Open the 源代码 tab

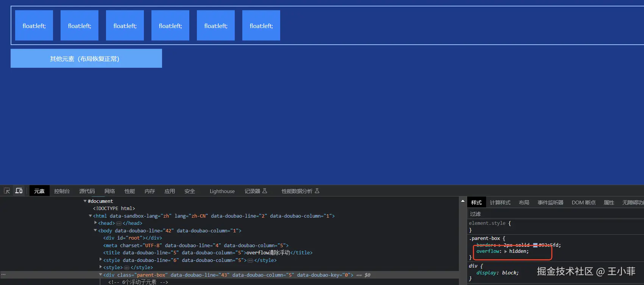(x=87, y=191)
